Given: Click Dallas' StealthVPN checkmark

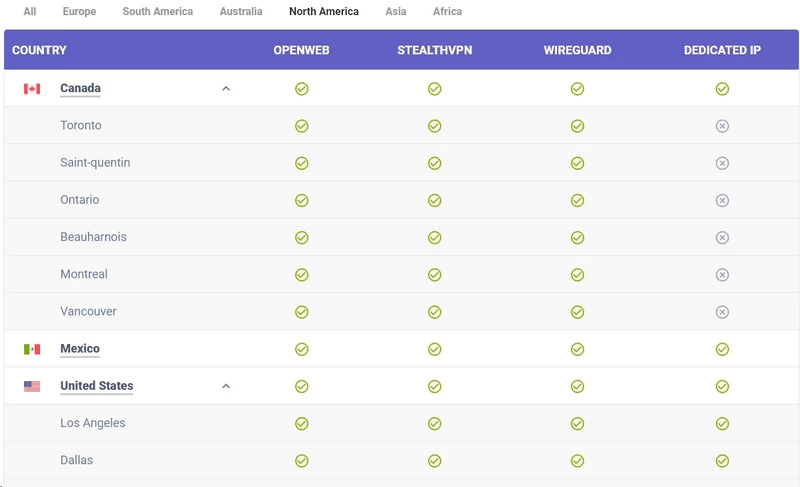Looking at the screenshot, I should point(434,461).
